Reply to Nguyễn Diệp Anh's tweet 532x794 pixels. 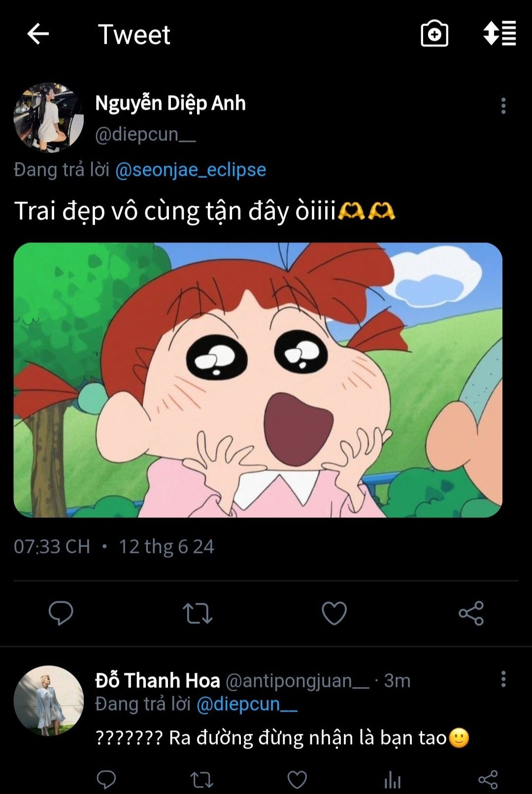click(61, 613)
